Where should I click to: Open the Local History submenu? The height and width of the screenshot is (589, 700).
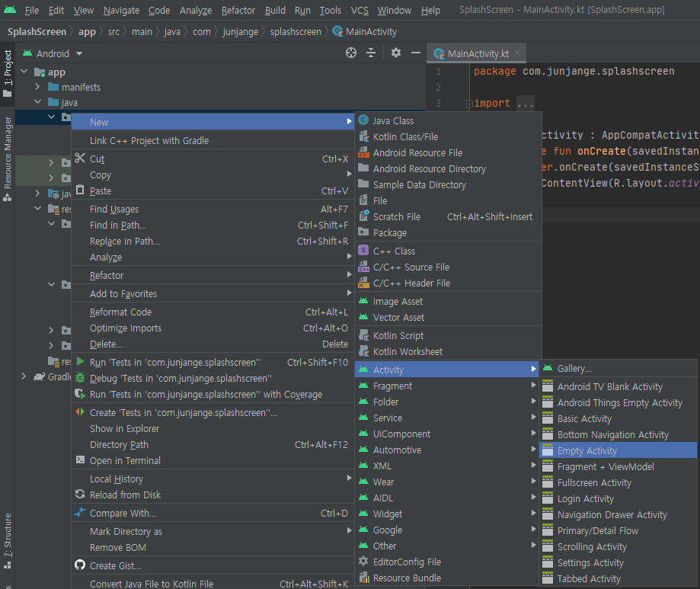pos(213,479)
